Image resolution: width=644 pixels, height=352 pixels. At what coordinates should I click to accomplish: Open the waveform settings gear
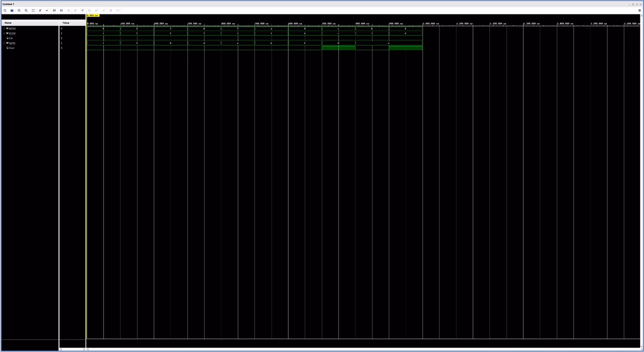point(640,10)
